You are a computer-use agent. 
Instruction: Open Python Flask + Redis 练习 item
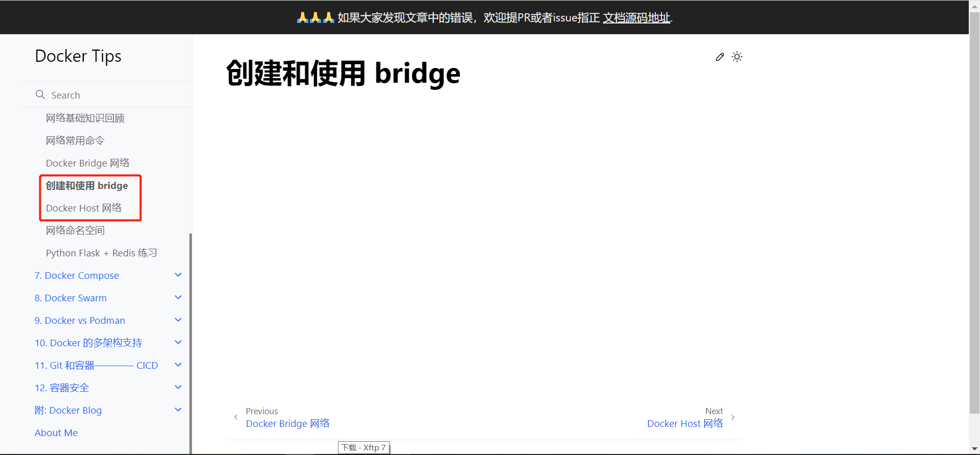pyautogui.click(x=102, y=253)
